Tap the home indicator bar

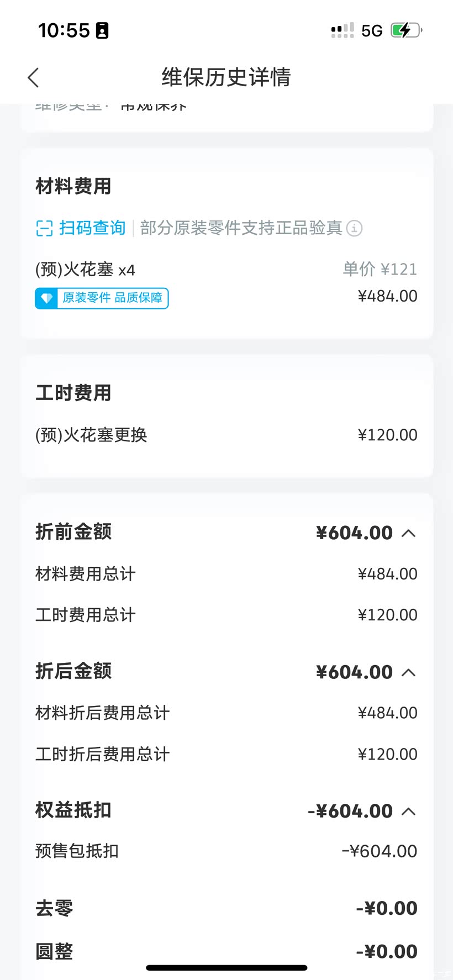tap(227, 968)
